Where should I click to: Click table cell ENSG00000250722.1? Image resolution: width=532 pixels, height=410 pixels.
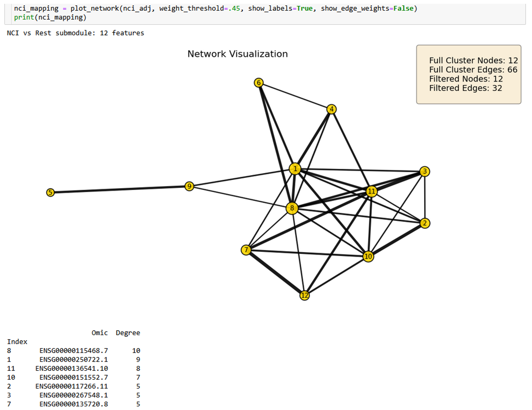click(x=74, y=359)
